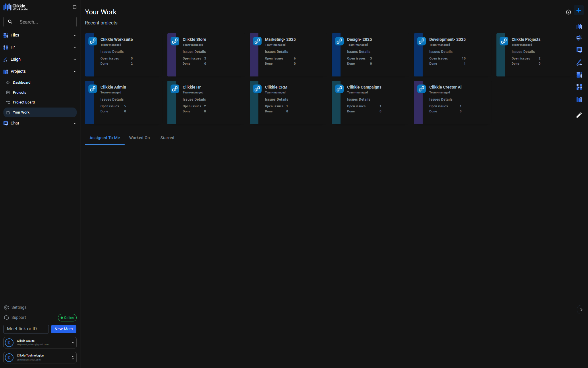
Task: Click the Clikkle Worksuite project link icon
Action: (x=93, y=41)
